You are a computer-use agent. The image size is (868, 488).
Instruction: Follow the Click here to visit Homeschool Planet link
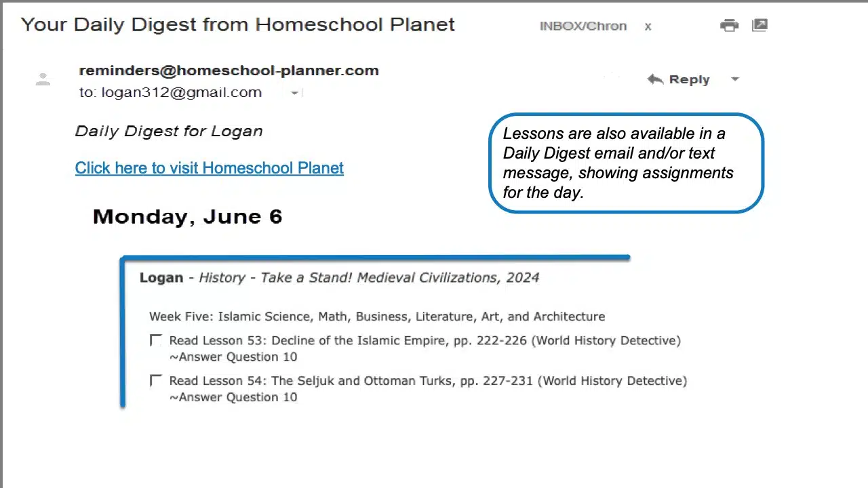[209, 168]
